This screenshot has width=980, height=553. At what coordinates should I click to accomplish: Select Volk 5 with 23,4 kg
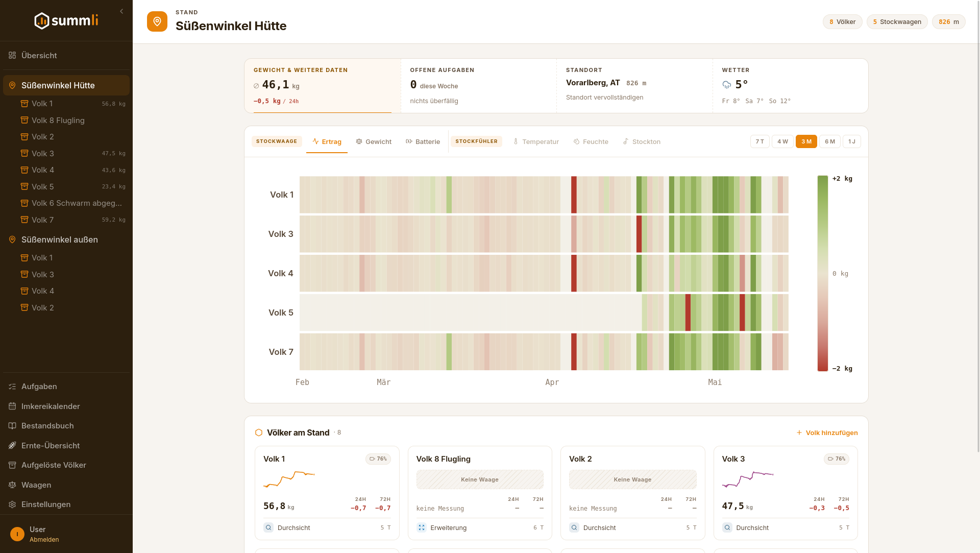pos(73,187)
